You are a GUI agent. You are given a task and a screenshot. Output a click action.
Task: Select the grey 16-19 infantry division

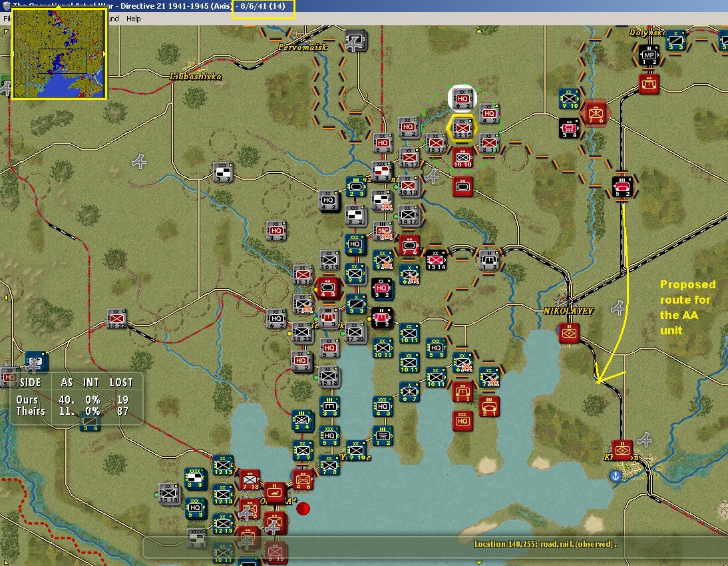click(x=329, y=260)
